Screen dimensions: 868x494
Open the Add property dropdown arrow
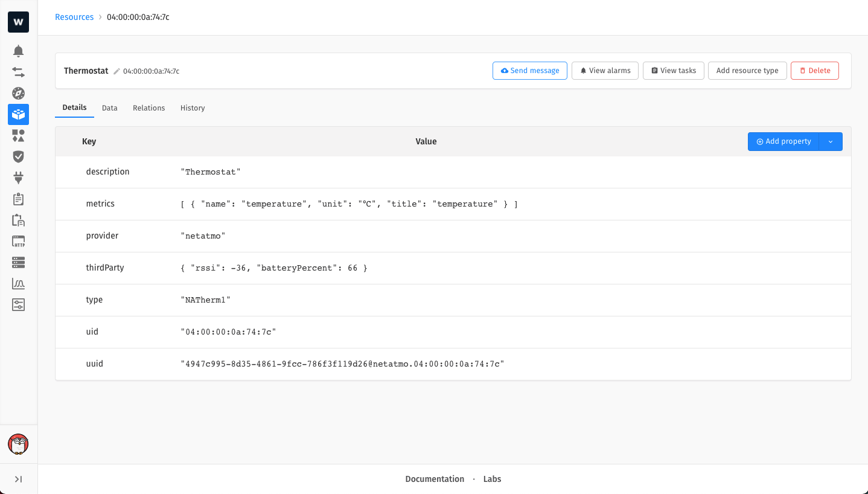(x=831, y=141)
